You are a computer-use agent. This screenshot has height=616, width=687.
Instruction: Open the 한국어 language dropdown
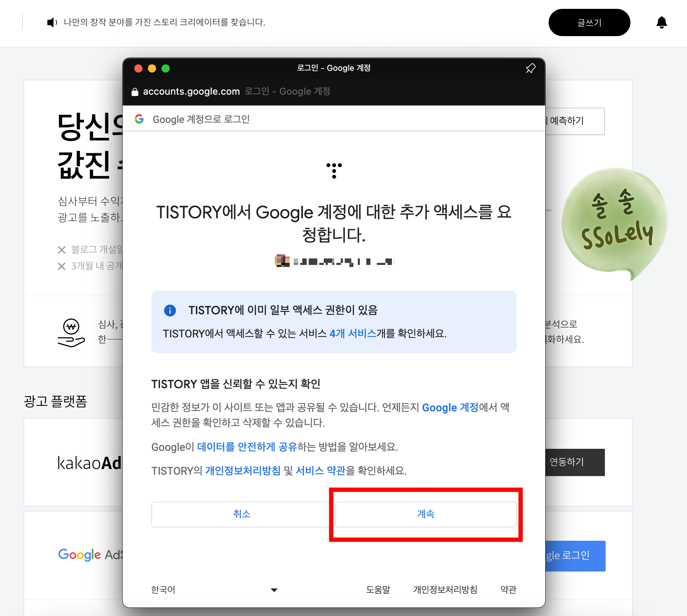pyautogui.click(x=215, y=590)
